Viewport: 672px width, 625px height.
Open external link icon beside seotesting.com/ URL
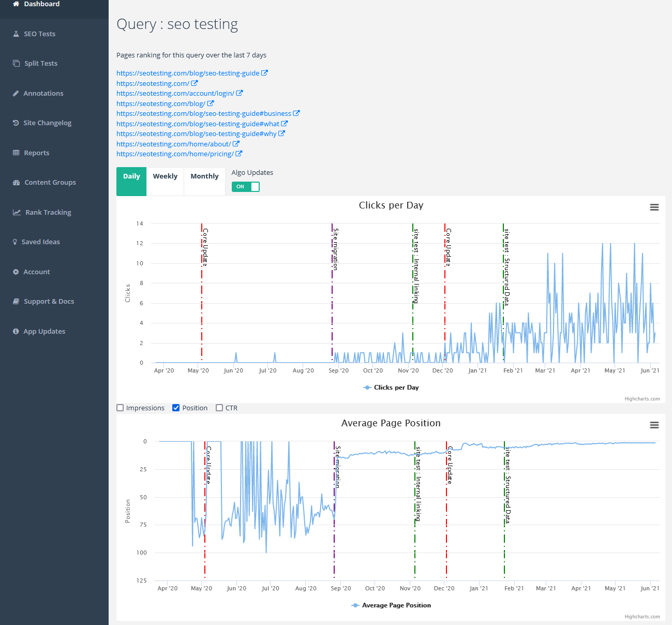coord(195,83)
